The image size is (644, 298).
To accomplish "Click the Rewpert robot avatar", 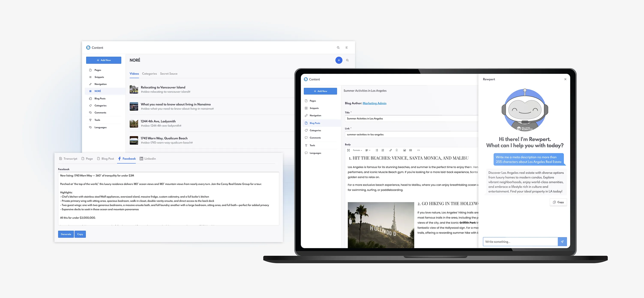I will tap(525, 110).
